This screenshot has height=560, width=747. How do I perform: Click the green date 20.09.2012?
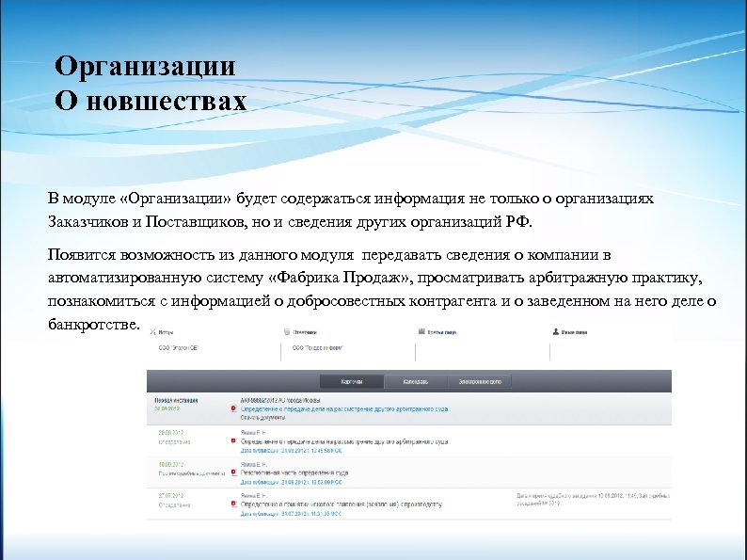(x=171, y=433)
